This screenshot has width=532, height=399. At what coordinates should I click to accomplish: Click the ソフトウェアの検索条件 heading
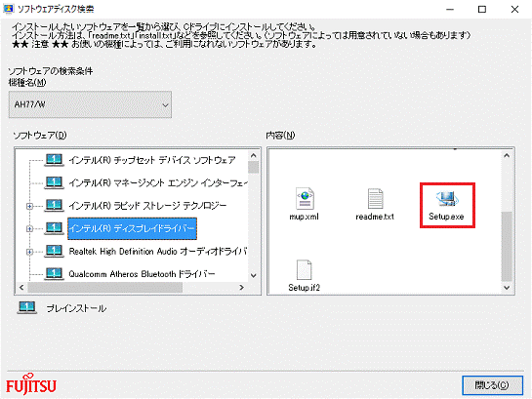50,71
